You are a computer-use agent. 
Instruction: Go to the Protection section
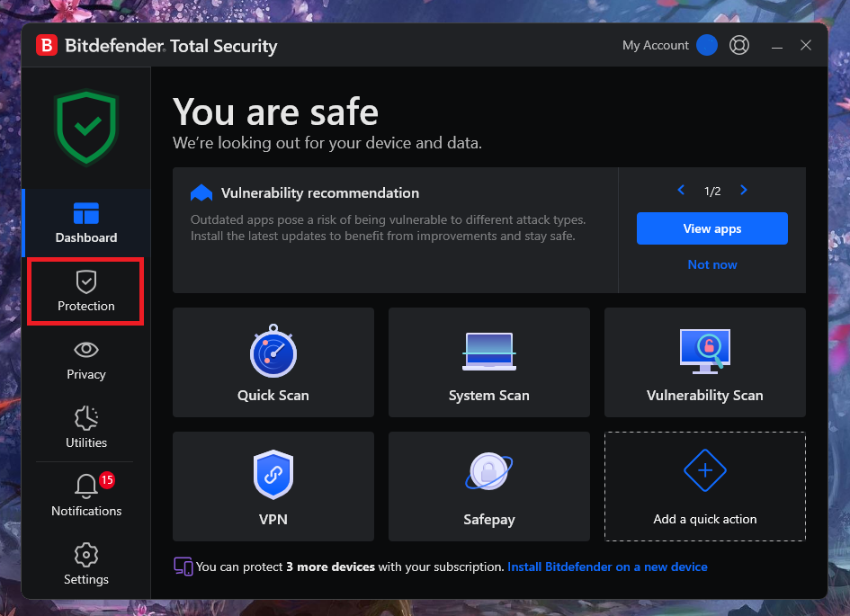(86, 291)
